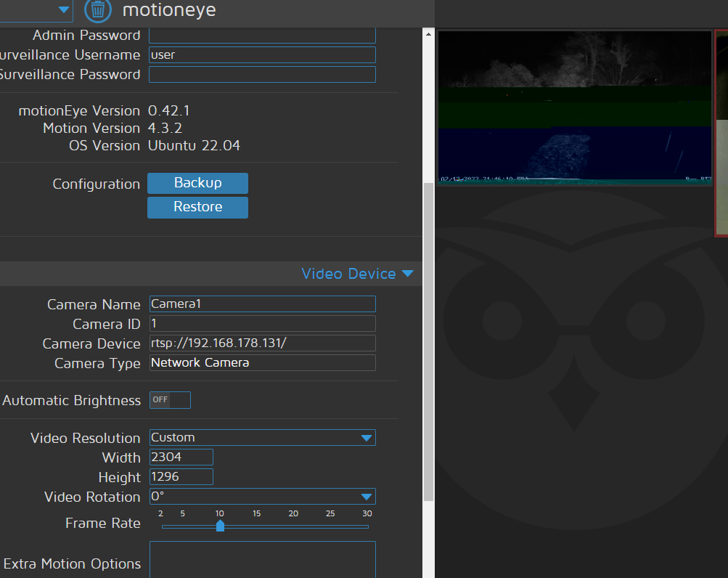Image resolution: width=728 pixels, height=578 pixels.
Task: Click the Camera Type Network Camera field
Action: click(262, 363)
